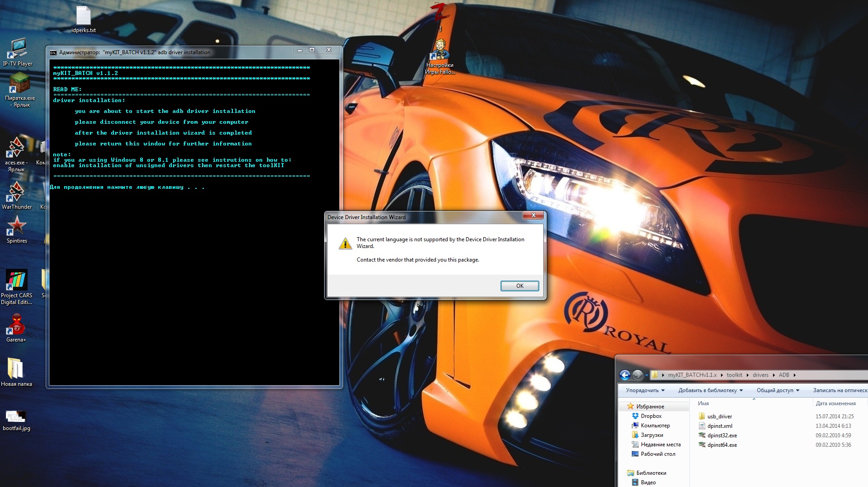Launch Spintires from the desktop
This screenshot has width=868, height=487.
[x=17, y=227]
